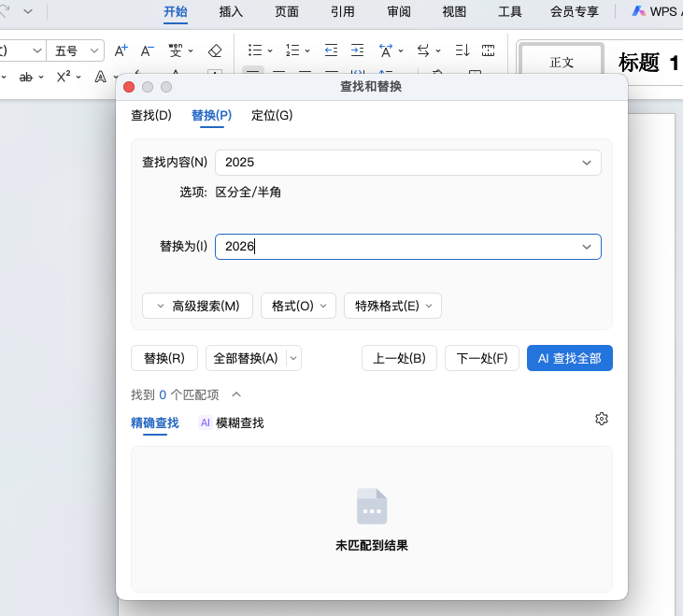This screenshot has height=616, width=683.
Task: Select the AI 模糊查找 results tab
Action: coord(232,423)
